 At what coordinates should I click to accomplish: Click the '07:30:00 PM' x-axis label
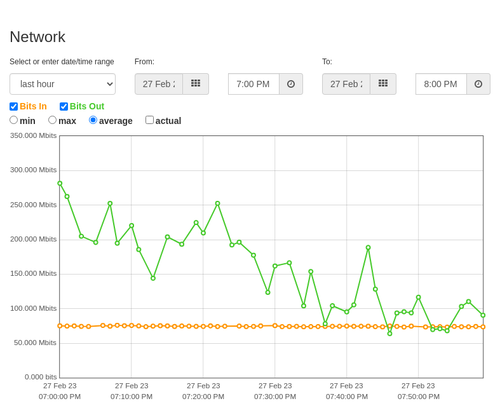click(x=275, y=397)
